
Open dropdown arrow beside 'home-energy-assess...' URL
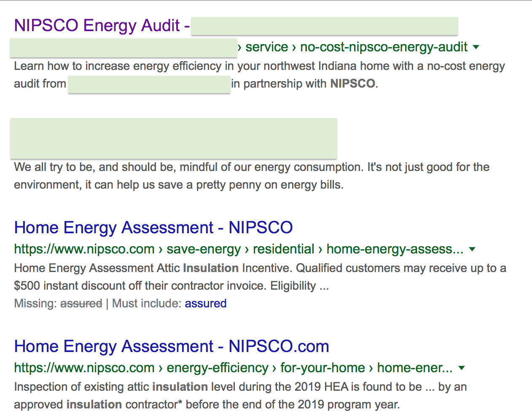click(x=472, y=249)
